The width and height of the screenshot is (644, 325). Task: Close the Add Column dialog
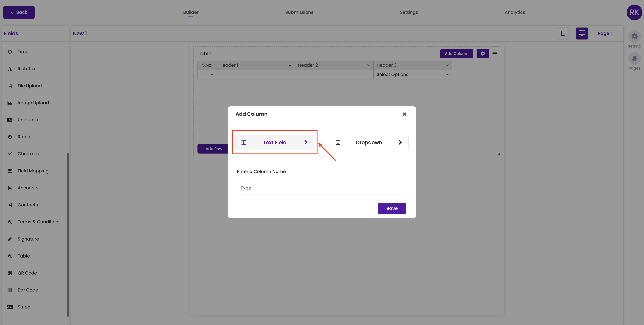click(x=404, y=114)
